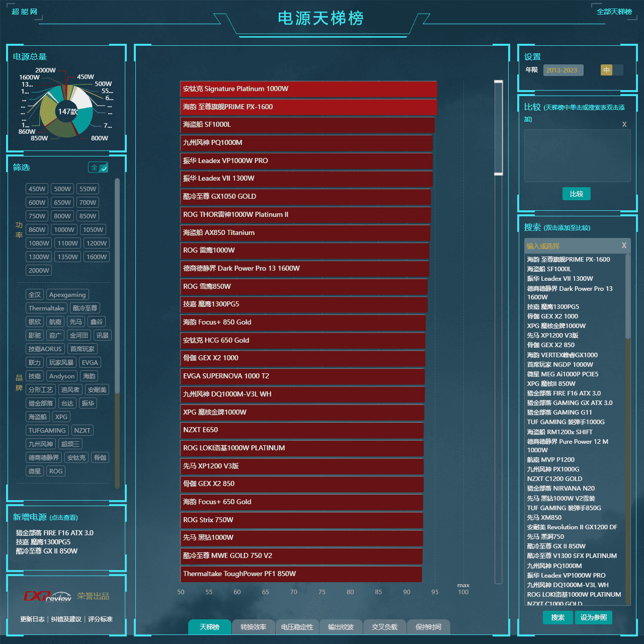Select 航嘉 MVP P1200 in search list
The height and width of the screenshot is (644, 644).
(x=550, y=460)
